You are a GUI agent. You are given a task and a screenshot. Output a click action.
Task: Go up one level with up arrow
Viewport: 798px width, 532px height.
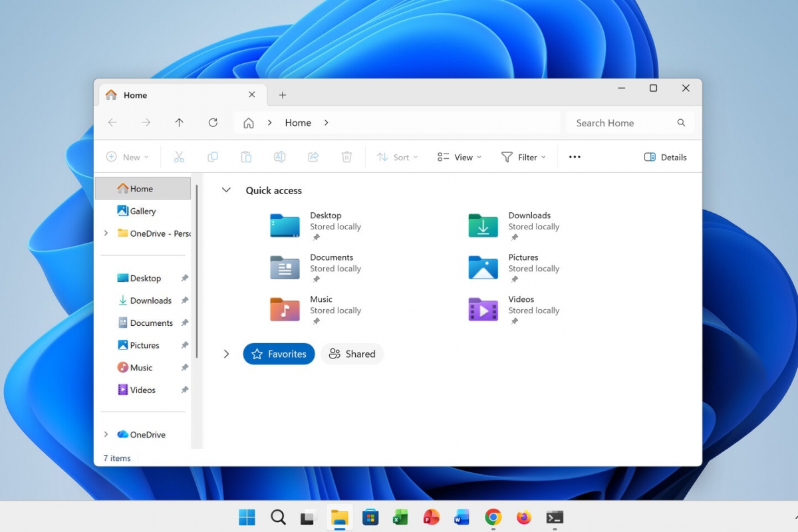179,122
